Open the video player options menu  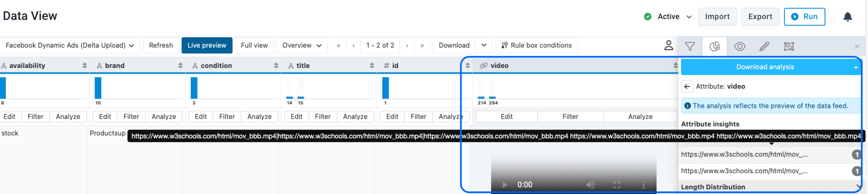643,185
